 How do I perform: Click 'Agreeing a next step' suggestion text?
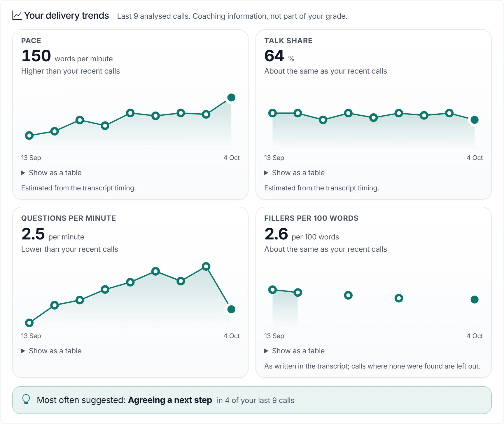[x=170, y=400]
